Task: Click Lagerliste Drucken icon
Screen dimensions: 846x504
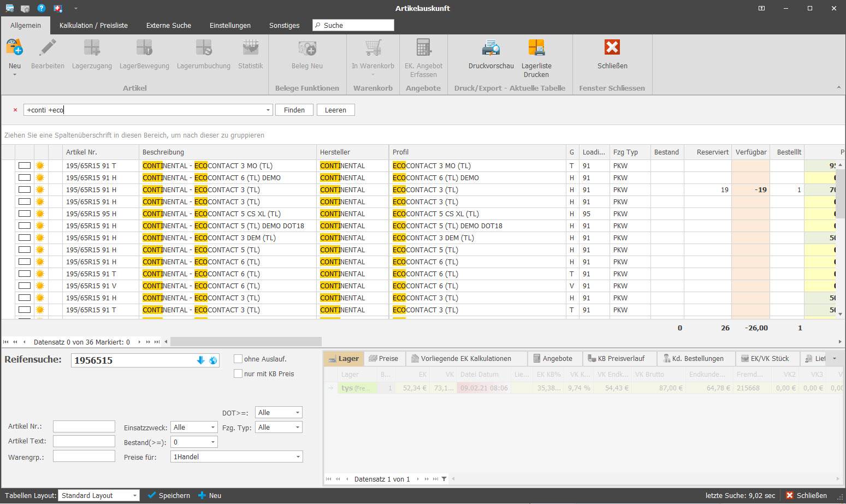Action: (536, 48)
